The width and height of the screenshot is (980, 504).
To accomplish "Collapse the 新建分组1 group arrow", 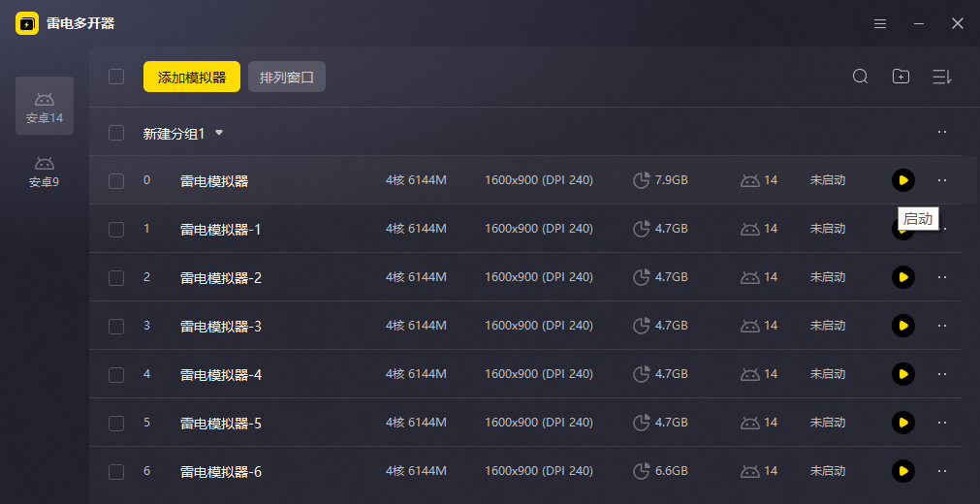I will coord(219,133).
